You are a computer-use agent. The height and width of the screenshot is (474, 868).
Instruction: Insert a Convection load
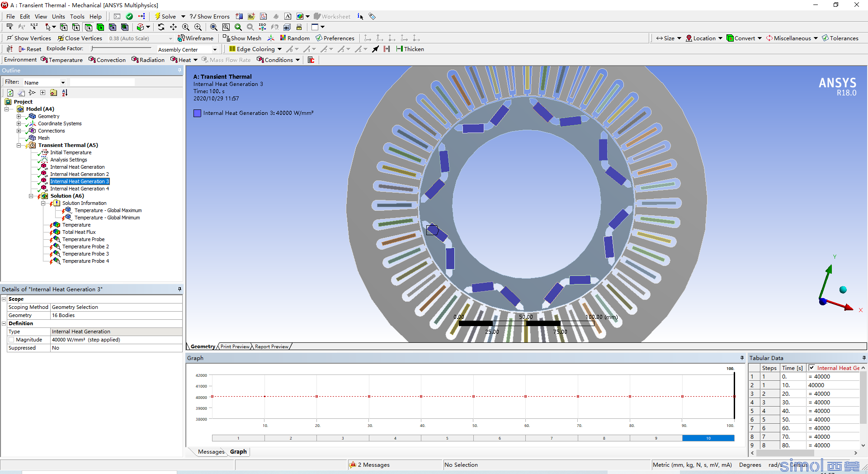(x=107, y=60)
